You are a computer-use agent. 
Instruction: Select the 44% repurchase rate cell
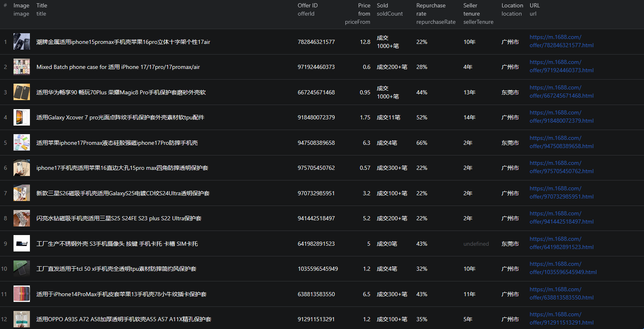click(422, 92)
